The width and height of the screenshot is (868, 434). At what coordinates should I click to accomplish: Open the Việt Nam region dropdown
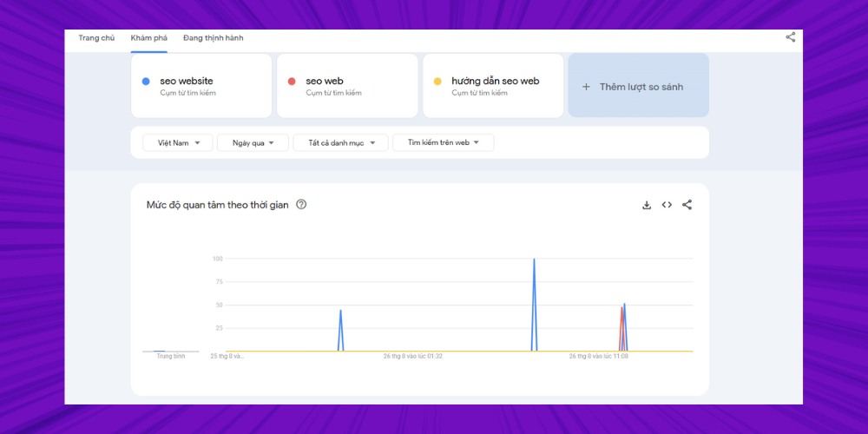pos(178,143)
